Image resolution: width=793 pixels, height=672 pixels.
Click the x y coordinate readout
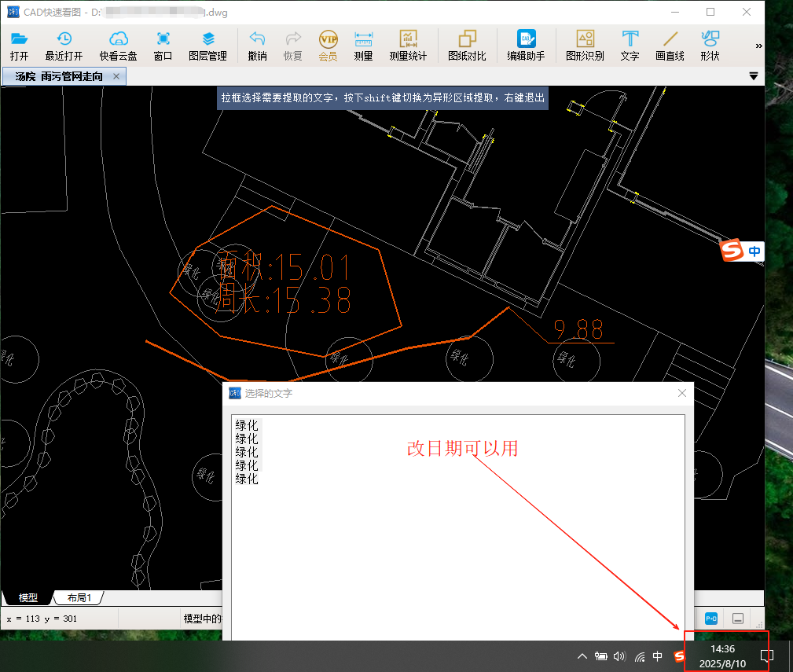click(42, 619)
